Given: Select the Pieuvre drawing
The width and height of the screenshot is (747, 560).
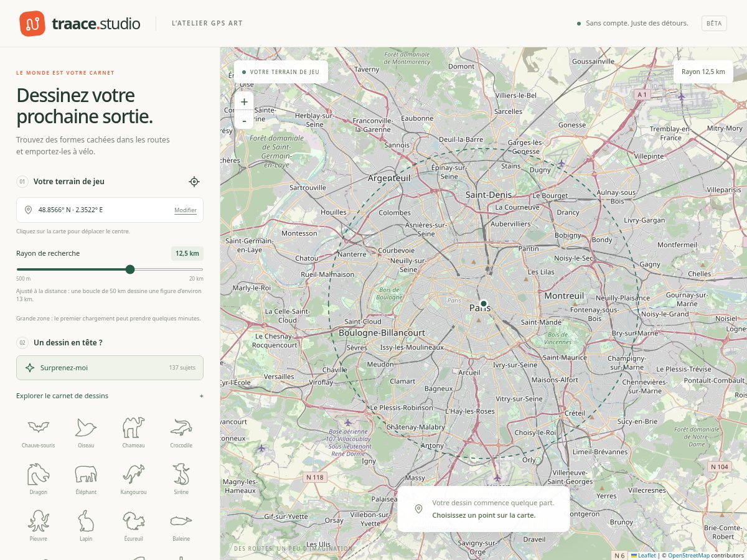Looking at the screenshot, I should tap(39, 526).
